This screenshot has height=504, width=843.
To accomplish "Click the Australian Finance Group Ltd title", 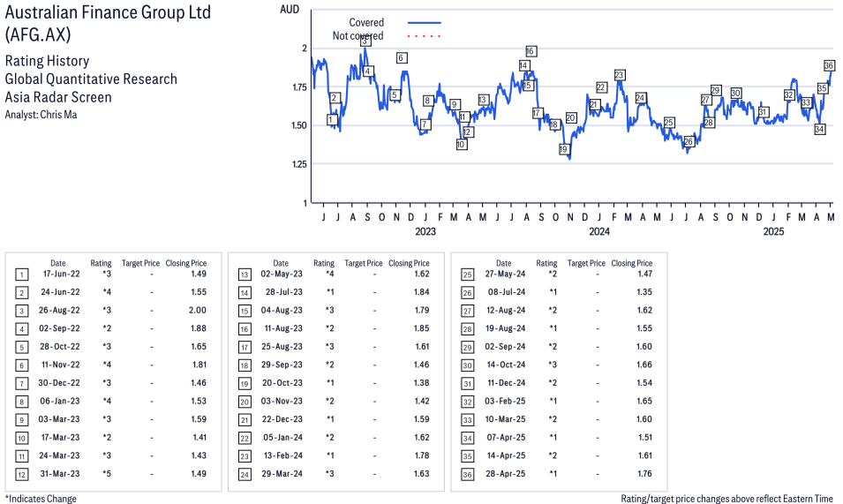I will click(108, 11).
